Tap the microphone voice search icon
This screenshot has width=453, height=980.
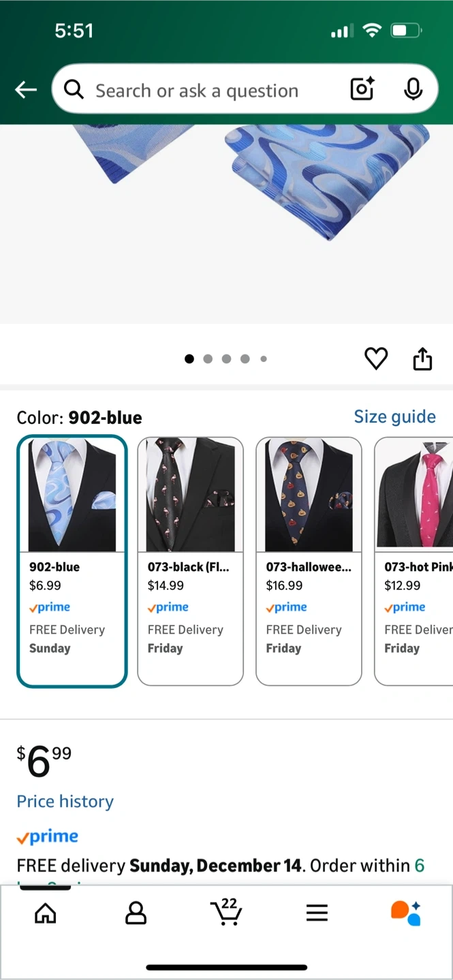click(x=413, y=89)
